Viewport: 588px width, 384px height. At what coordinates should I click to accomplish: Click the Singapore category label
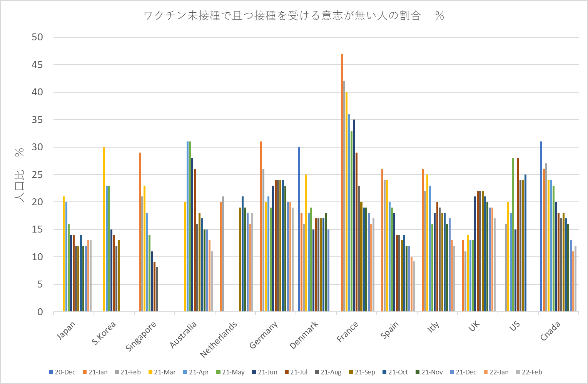(x=141, y=336)
